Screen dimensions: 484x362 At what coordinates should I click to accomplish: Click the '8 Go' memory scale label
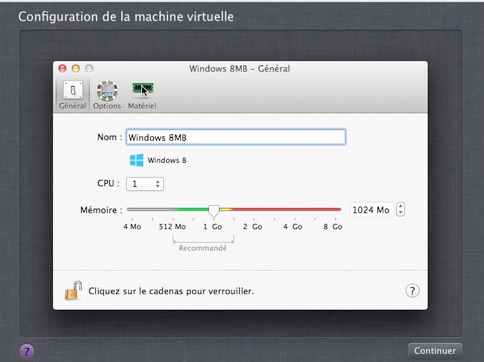click(x=333, y=227)
